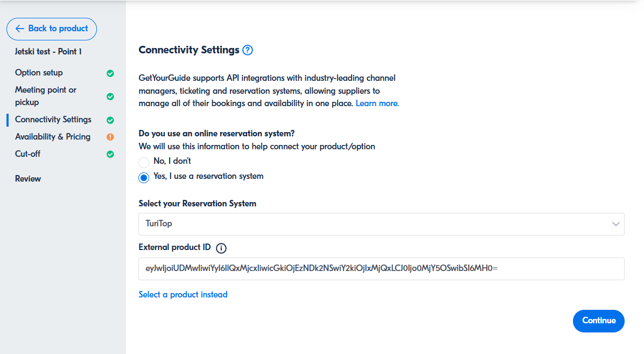Click the chevron arrow of the TuriTop dropdown
Image resolution: width=644 pixels, height=354 pixels.
[616, 224]
